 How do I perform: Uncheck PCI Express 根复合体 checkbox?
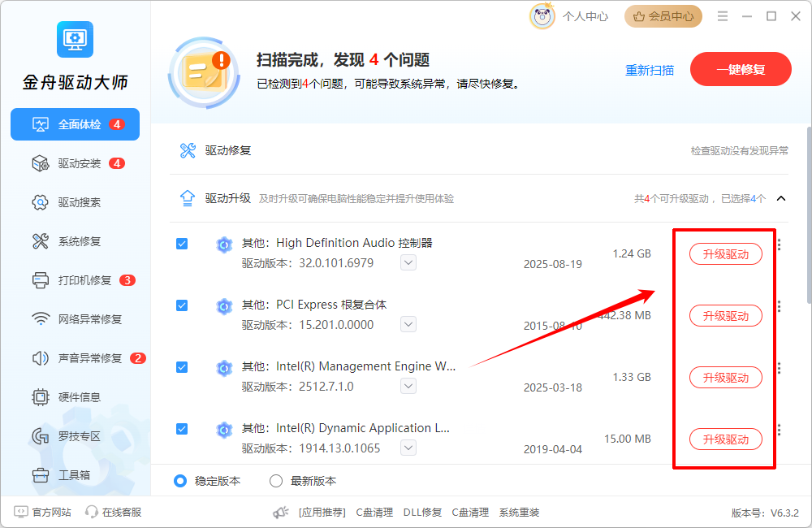182,305
